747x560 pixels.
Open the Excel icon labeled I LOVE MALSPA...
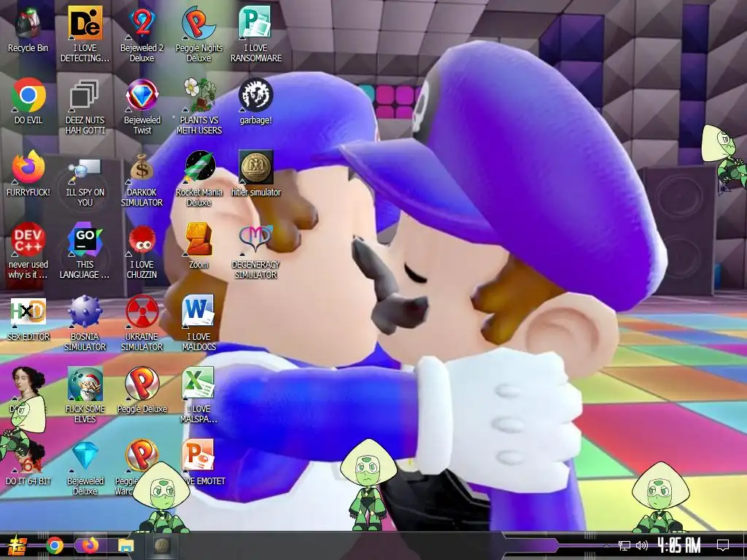click(x=198, y=384)
